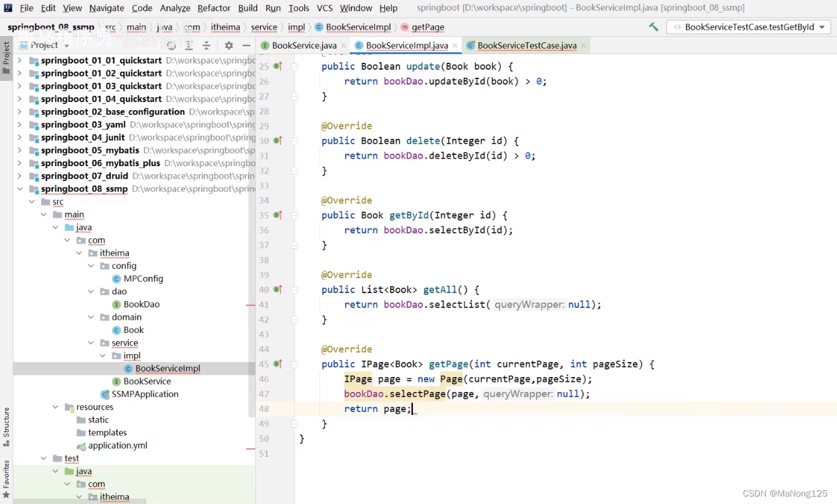Collapse the test folder

tap(44, 458)
